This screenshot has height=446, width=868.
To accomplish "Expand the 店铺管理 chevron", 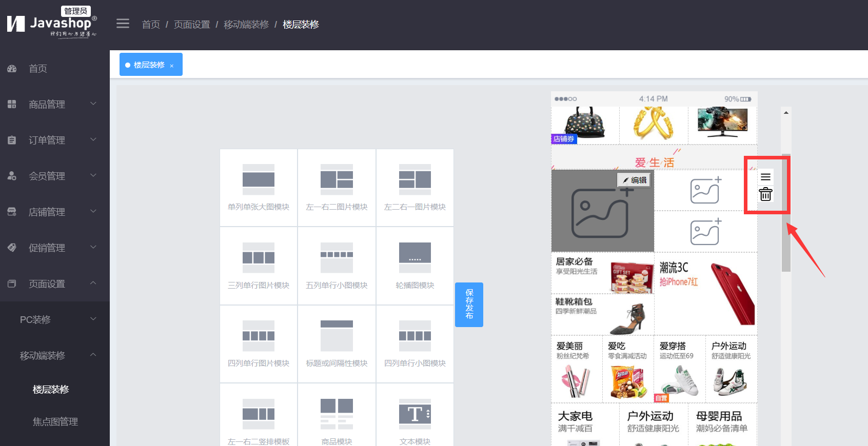I will pos(93,211).
